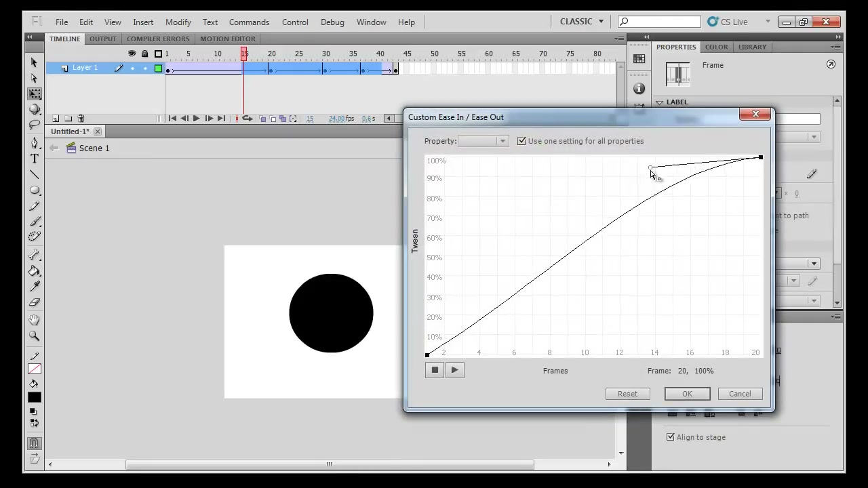Open the Property dropdown in ease dialog

click(x=484, y=141)
